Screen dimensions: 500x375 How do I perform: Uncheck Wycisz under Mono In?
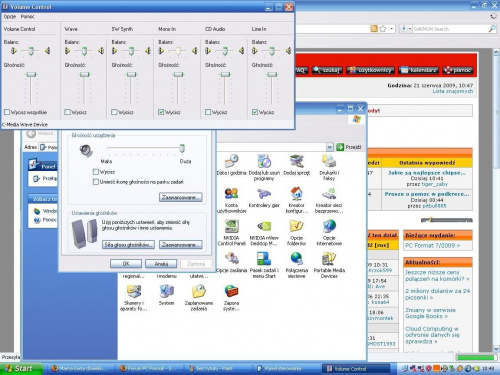pos(161,112)
